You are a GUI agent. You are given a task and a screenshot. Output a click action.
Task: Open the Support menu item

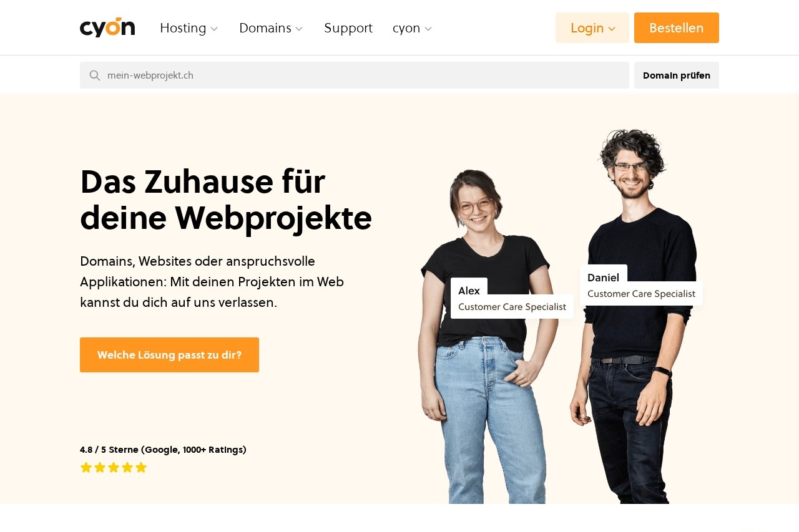[x=348, y=28]
